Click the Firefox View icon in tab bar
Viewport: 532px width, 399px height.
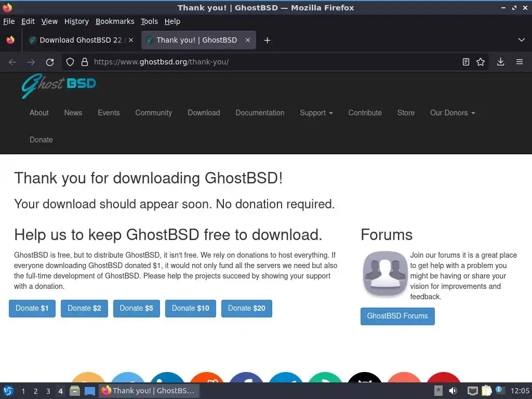click(x=10, y=40)
